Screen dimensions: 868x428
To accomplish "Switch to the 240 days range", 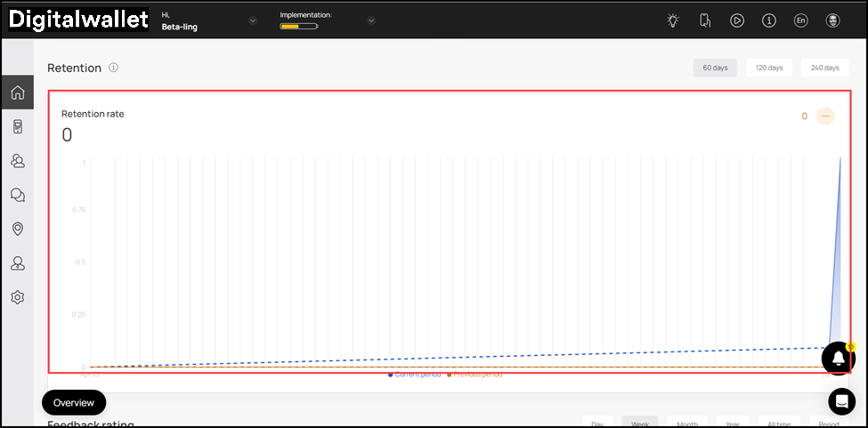I will click(824, 68).
